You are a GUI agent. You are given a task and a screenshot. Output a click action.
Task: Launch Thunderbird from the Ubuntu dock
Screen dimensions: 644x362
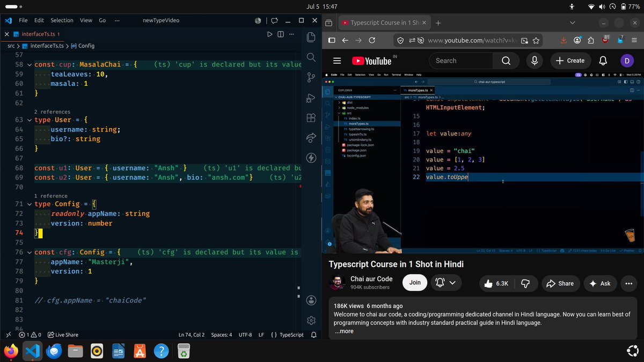[54, 351]
